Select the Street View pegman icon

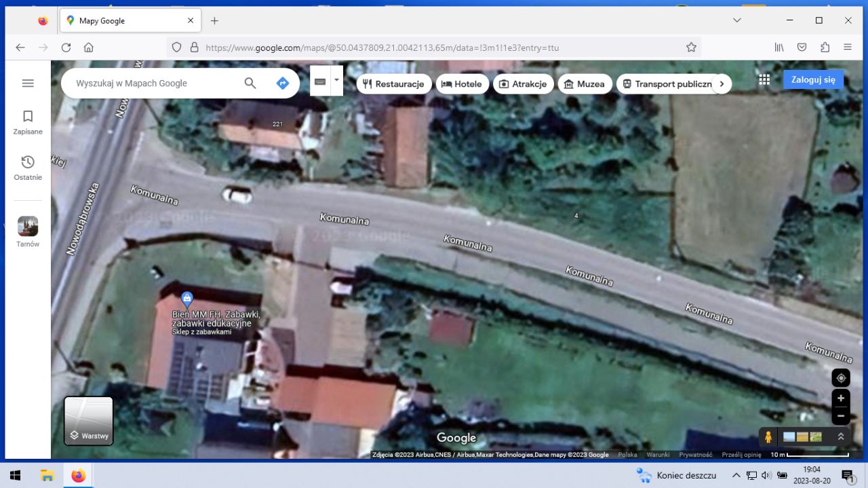coord(768,436)
